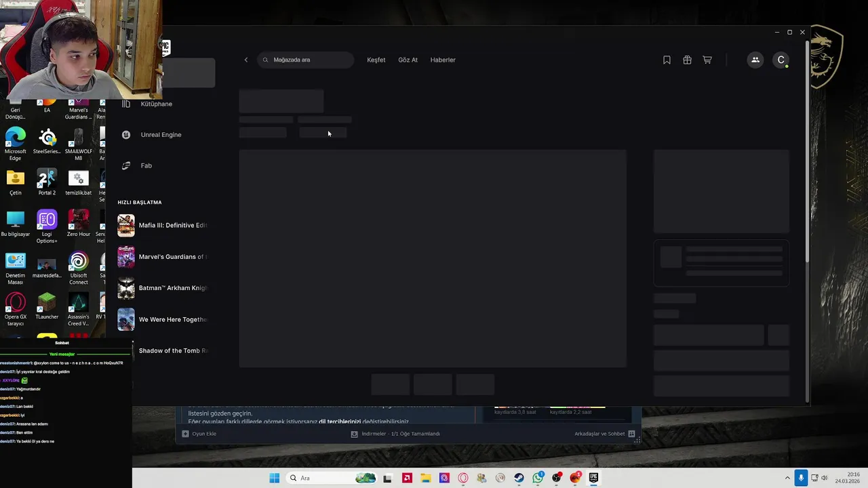
Task: Launch We Were Here Together from quick launch
Action: click(x=163, y=319)
